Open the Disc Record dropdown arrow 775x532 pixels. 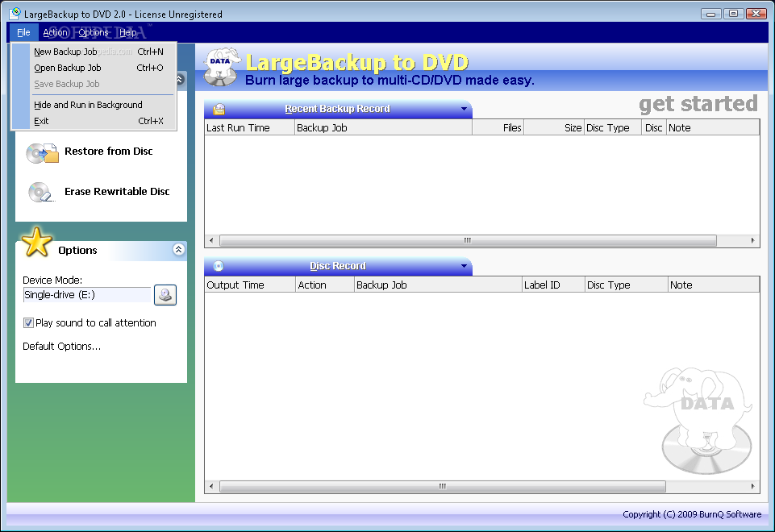(464, 266)
